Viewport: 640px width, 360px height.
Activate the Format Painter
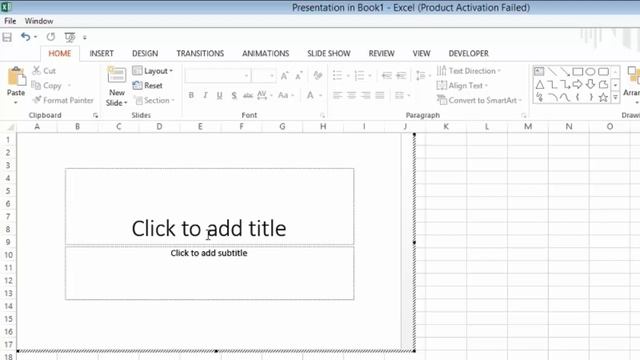point(63,100)
